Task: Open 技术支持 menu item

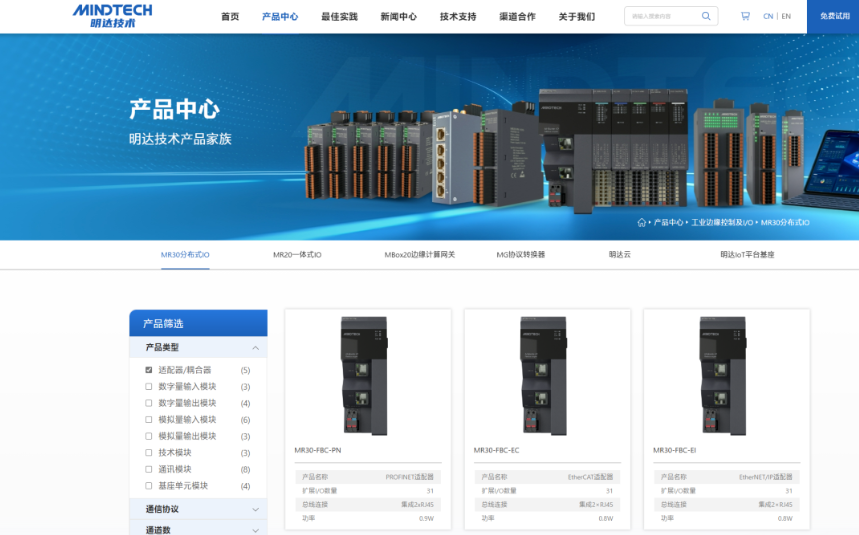Action: (458, 16)
